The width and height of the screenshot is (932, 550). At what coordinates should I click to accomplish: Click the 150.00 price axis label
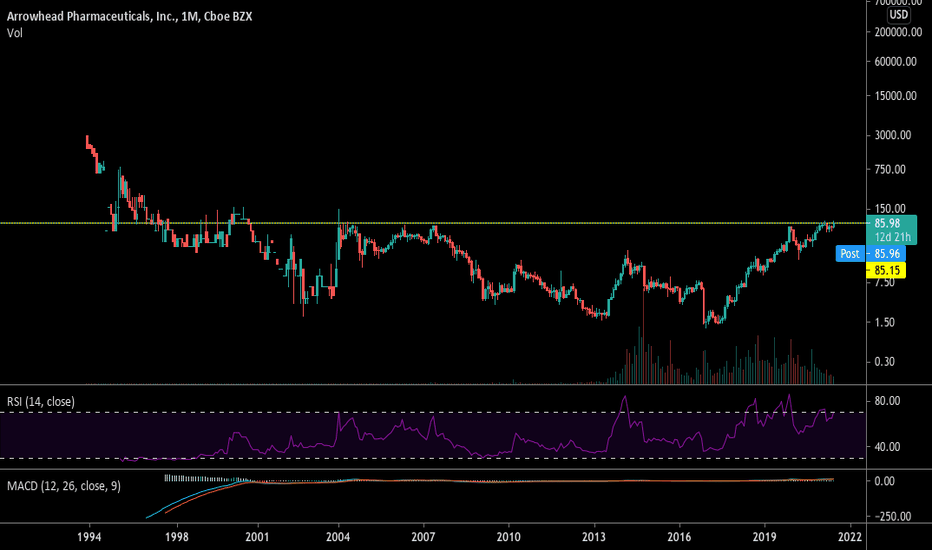coord(890,209)
